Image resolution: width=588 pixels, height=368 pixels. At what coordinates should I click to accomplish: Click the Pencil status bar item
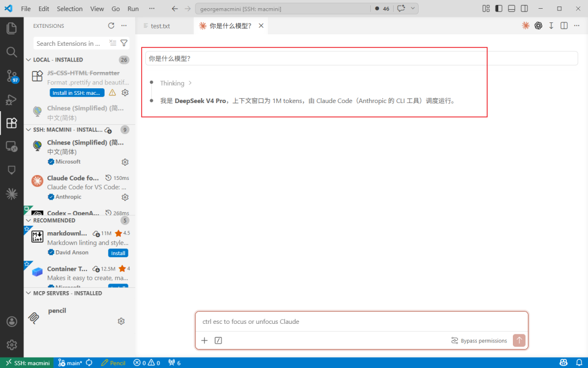coord(113,363)
